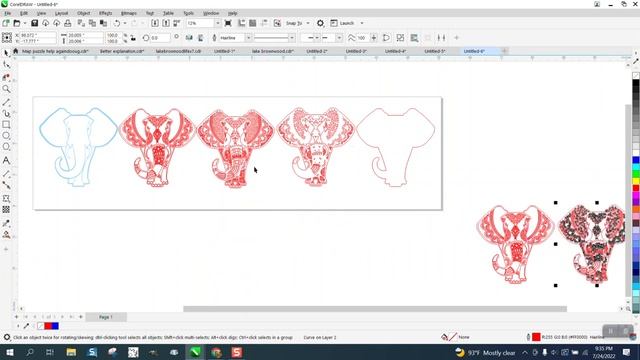Switch to the Untitled-4 document tab

pos(395,51)
